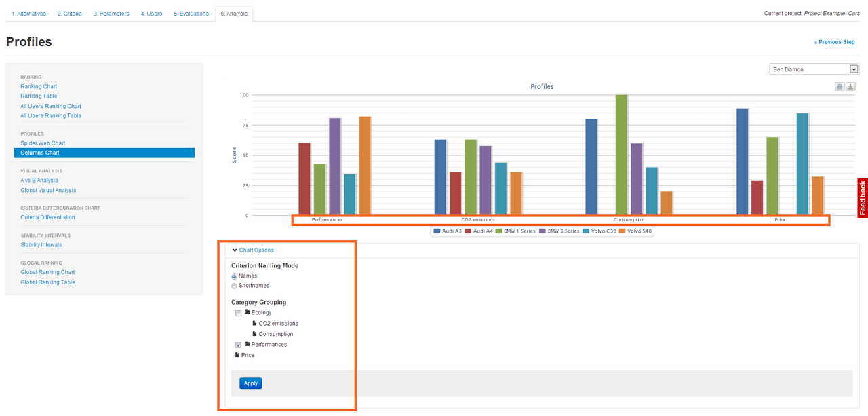Click the Price file icon

(237, 355)
